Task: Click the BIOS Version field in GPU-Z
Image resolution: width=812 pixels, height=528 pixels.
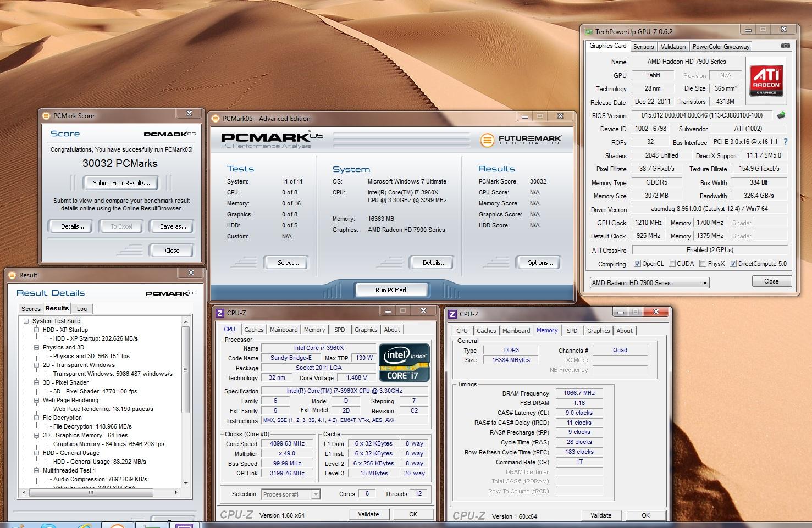Action: 702,115
